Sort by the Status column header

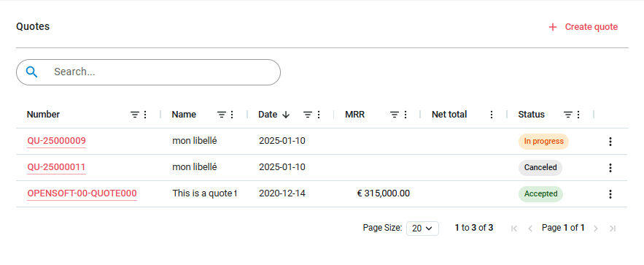[x=532, y=115]
